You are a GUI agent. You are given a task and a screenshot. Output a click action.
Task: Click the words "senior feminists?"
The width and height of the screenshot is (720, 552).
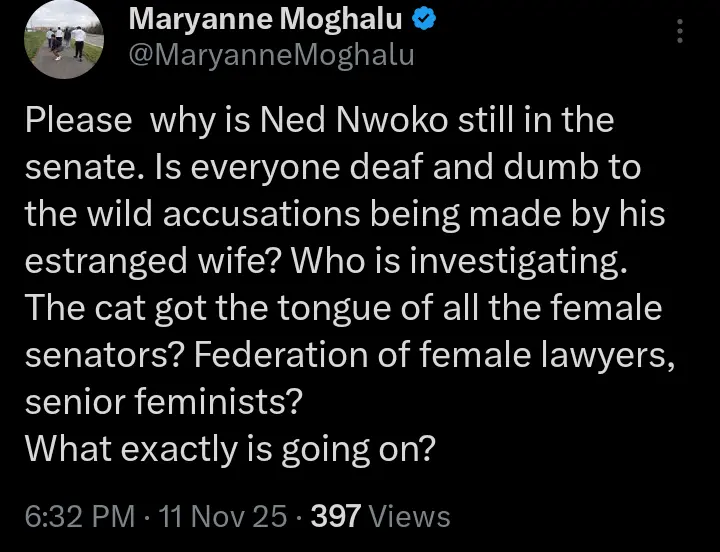(161, 401)
